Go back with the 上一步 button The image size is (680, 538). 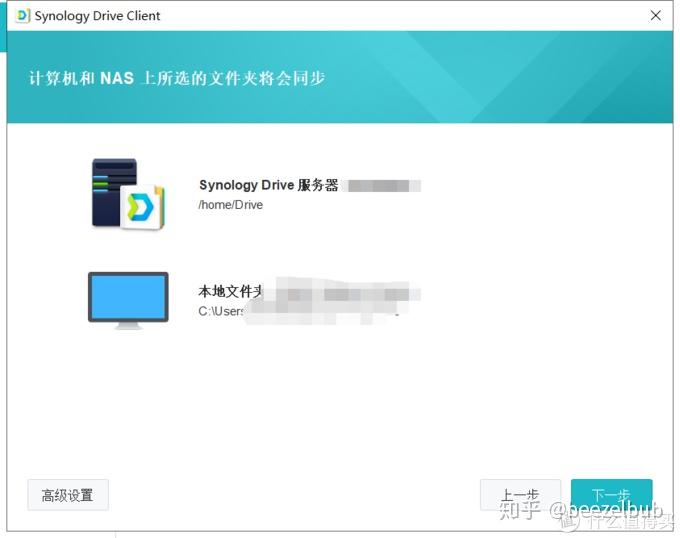(520, 495)
